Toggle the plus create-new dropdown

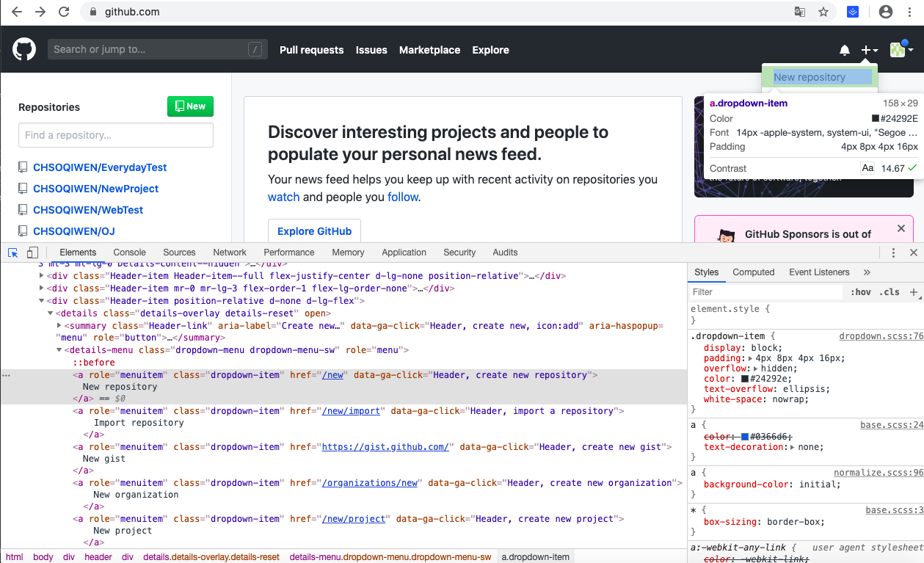[x=870, y=50]
